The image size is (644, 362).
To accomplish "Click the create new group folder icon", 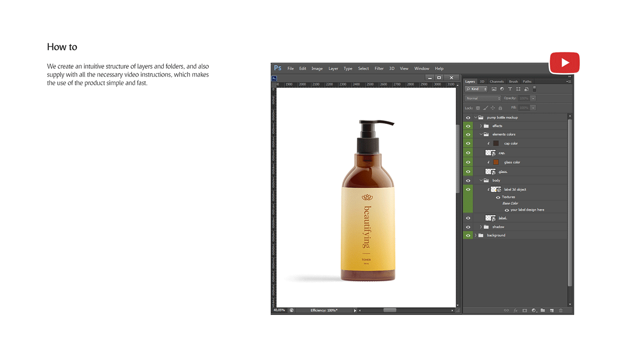I will pyautogui.click(x=542, y=310).
